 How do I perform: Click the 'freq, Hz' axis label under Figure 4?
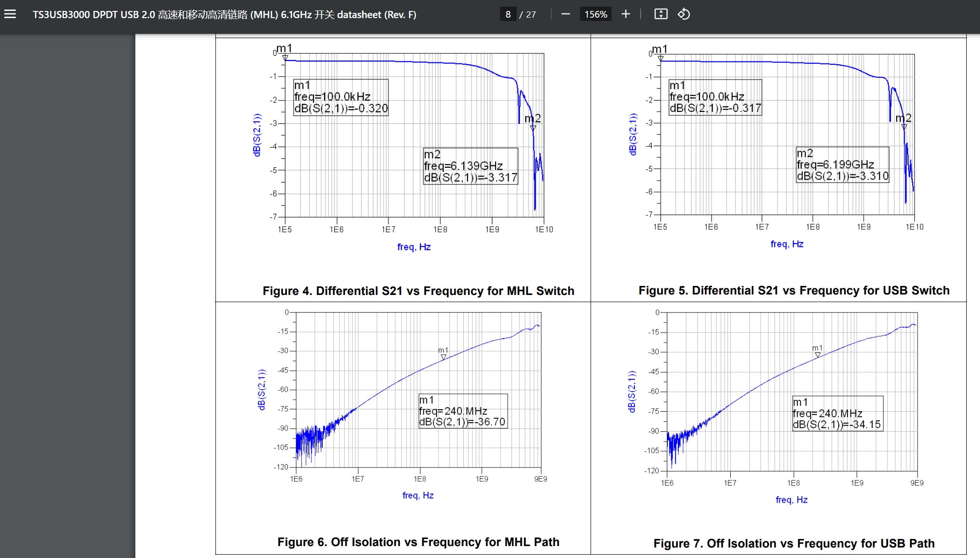[414, 247]
